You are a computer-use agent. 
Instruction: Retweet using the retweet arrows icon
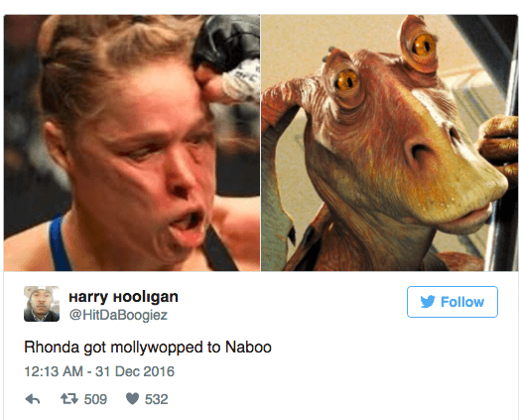[69, 399]
